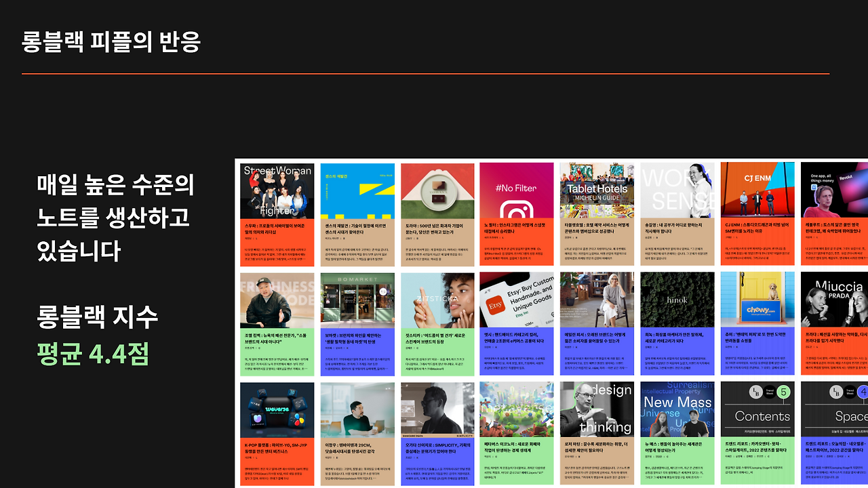
Task: Select the Work Sense cover image
Action: (677, 190)
